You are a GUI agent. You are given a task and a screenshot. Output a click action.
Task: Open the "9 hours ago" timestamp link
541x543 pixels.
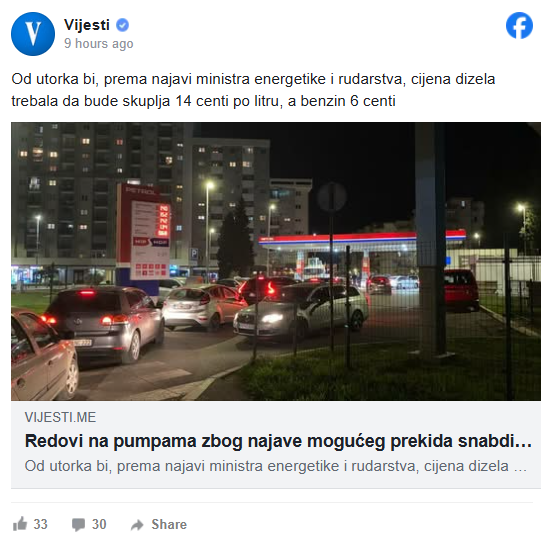pos(99,44)
